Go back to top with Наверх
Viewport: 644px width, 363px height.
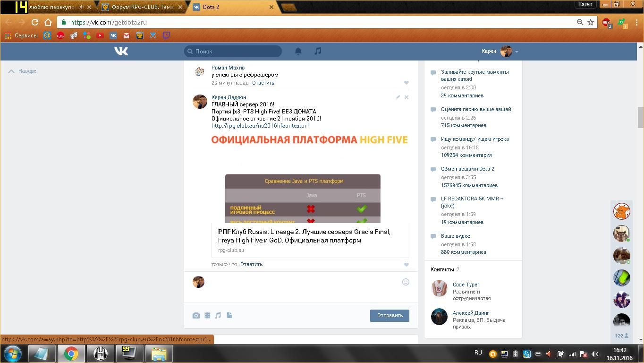22,71
